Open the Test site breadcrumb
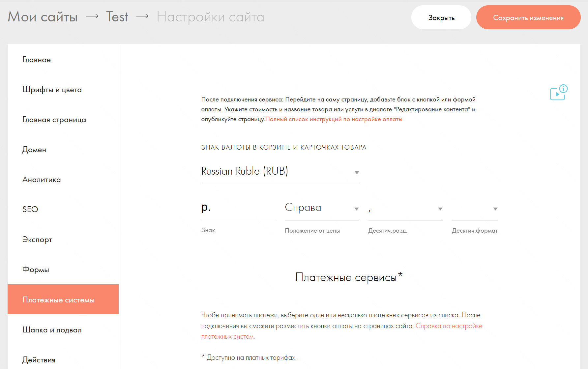 coord(117,17)
